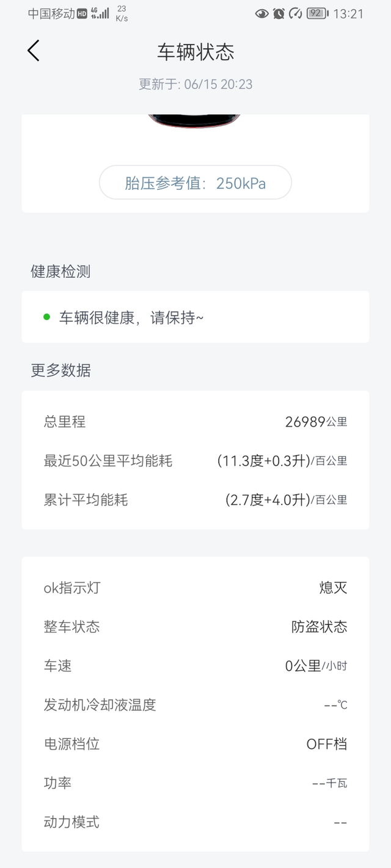The image size is (391, 868).
Task: Tap the back arrow icon
Action: [34, 51]
